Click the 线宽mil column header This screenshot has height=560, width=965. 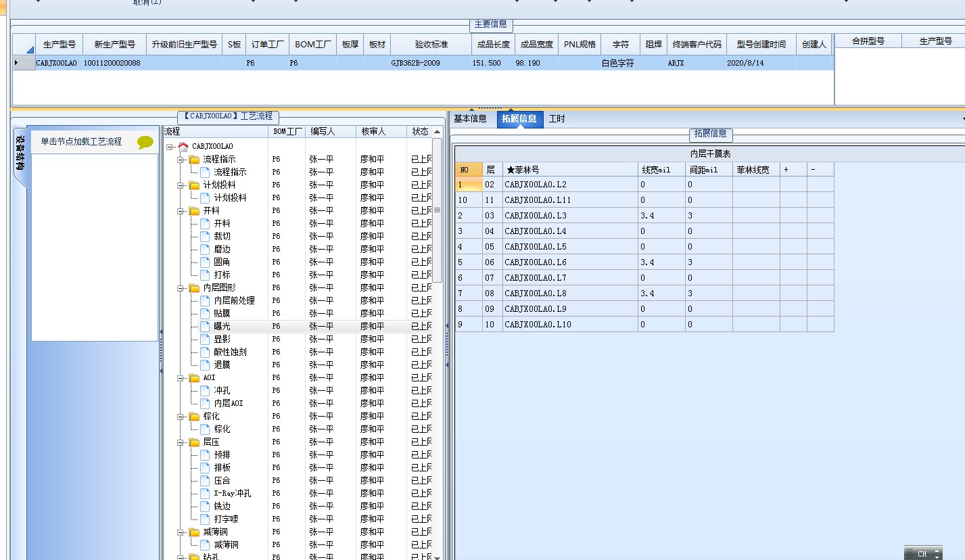click(661, 170)
